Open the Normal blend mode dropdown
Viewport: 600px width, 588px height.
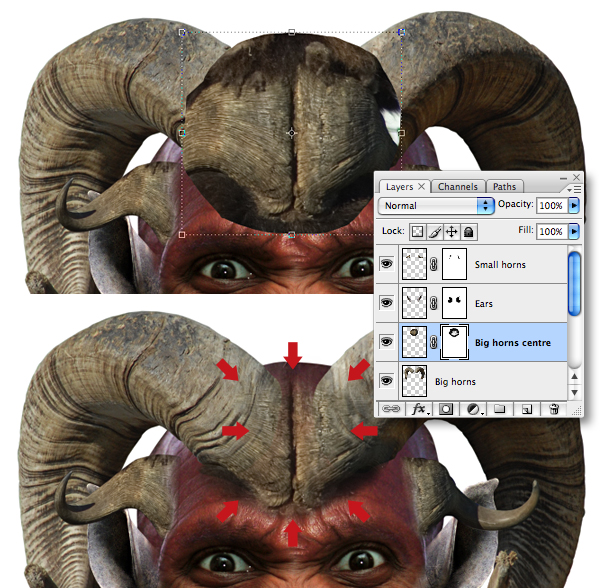pos(436,205)
